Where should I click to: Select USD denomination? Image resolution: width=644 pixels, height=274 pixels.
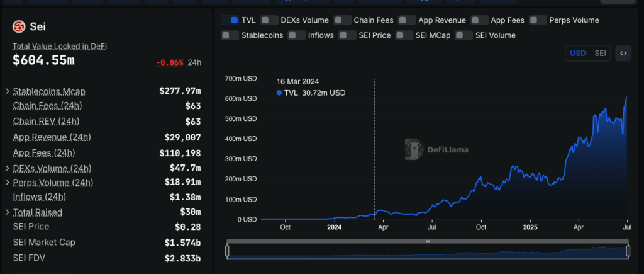point(577,54)
